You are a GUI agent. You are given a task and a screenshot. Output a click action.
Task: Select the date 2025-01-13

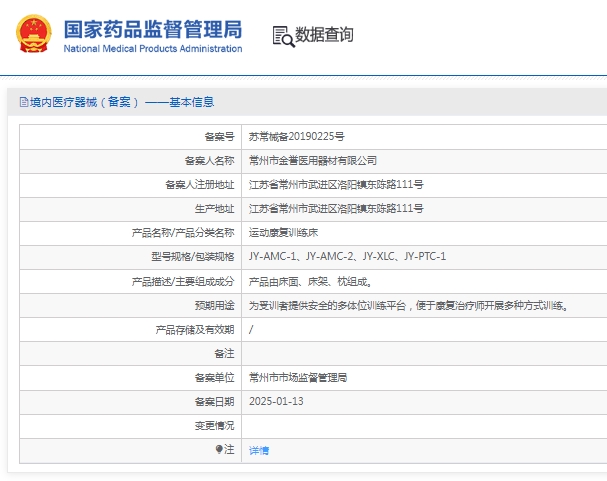tap(276, 401)
